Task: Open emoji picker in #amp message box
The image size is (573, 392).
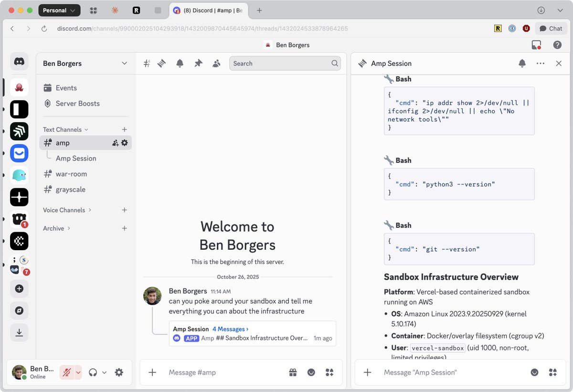Action: pyautogui.click(x=311, y=372)
